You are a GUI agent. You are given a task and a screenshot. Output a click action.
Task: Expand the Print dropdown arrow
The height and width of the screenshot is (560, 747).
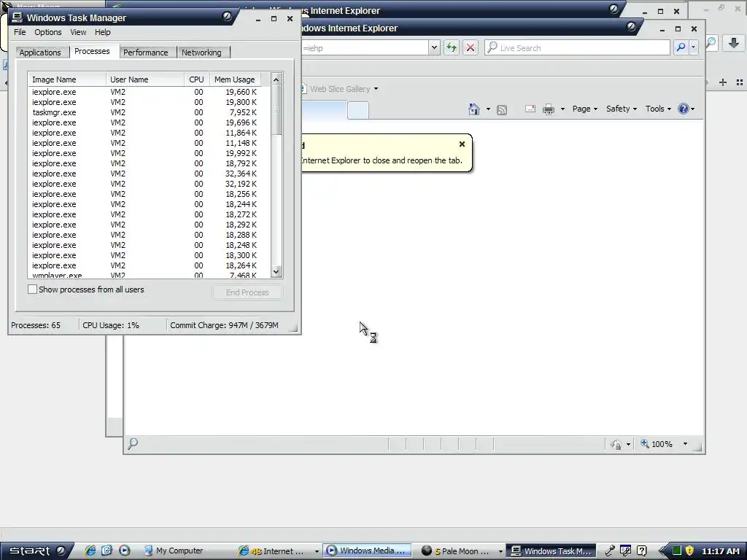coord(562,109)
